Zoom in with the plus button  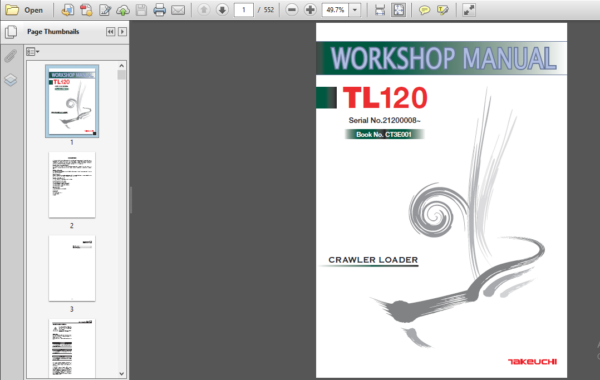tap(310, 10)
